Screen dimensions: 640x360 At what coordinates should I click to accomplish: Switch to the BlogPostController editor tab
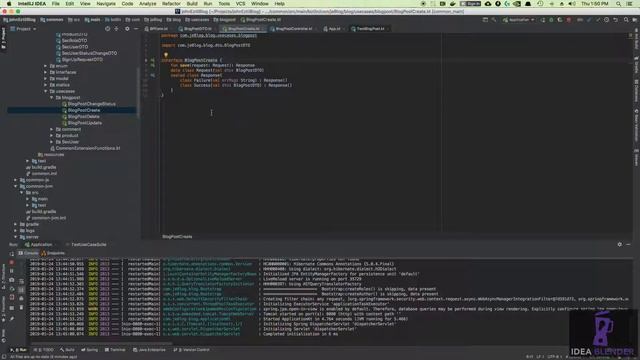(x=293, y=29)
